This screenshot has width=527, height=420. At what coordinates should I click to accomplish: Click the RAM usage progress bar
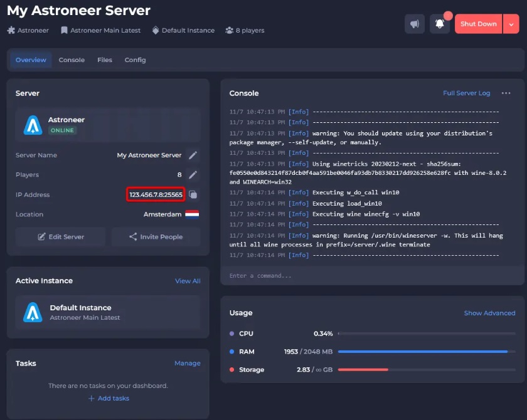point(427,352)
